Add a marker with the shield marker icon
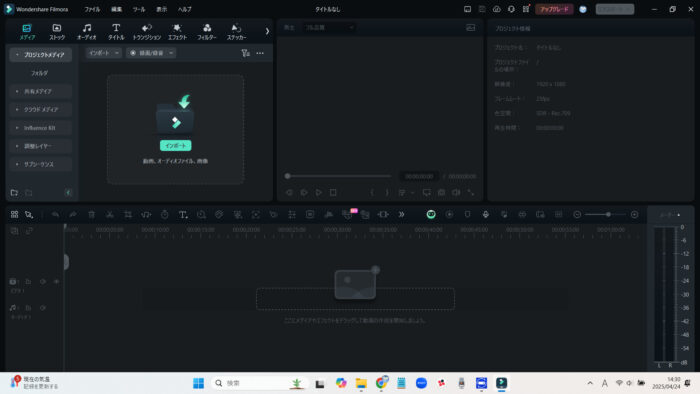The image size is (700, 394). pyautogui.click(x=467, y=215)
